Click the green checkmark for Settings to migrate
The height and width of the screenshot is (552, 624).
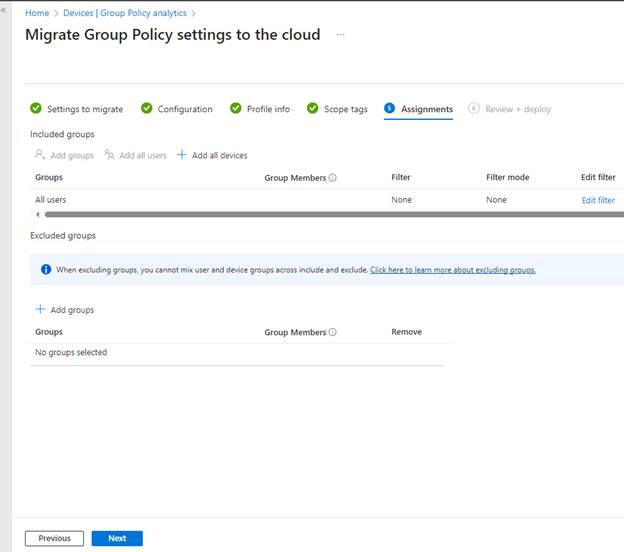point(36,109)
